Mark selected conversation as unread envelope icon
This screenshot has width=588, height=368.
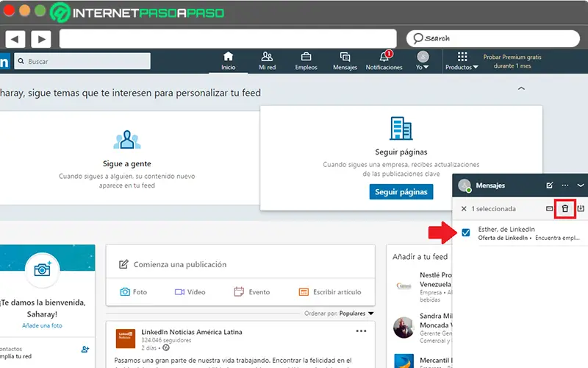tap(549, 209)
